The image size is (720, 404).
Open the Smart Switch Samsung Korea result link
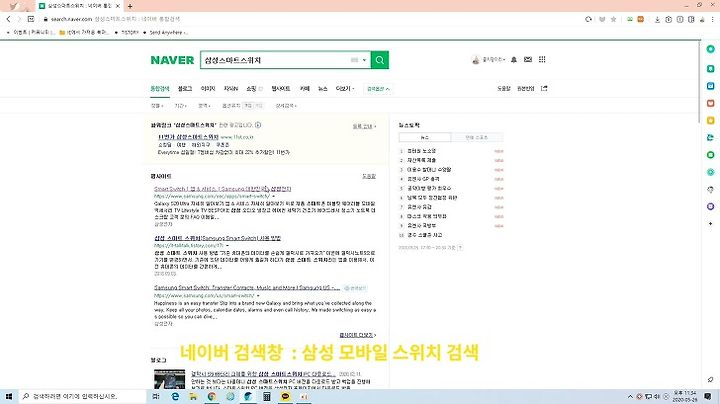tap(222, 189)
